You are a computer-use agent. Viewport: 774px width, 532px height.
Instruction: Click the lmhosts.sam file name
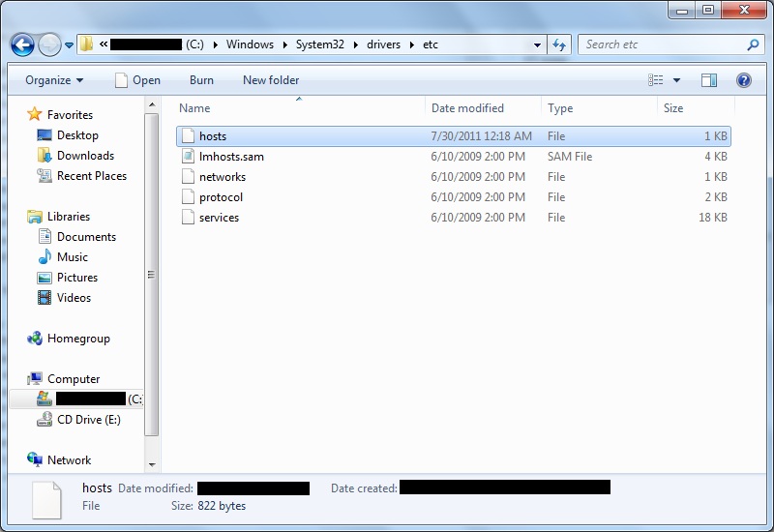231,157
